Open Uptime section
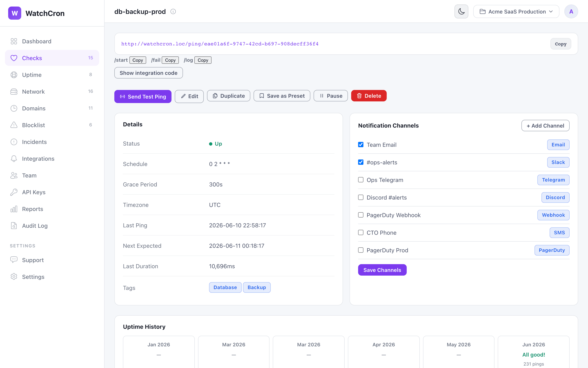 [52, 75]
